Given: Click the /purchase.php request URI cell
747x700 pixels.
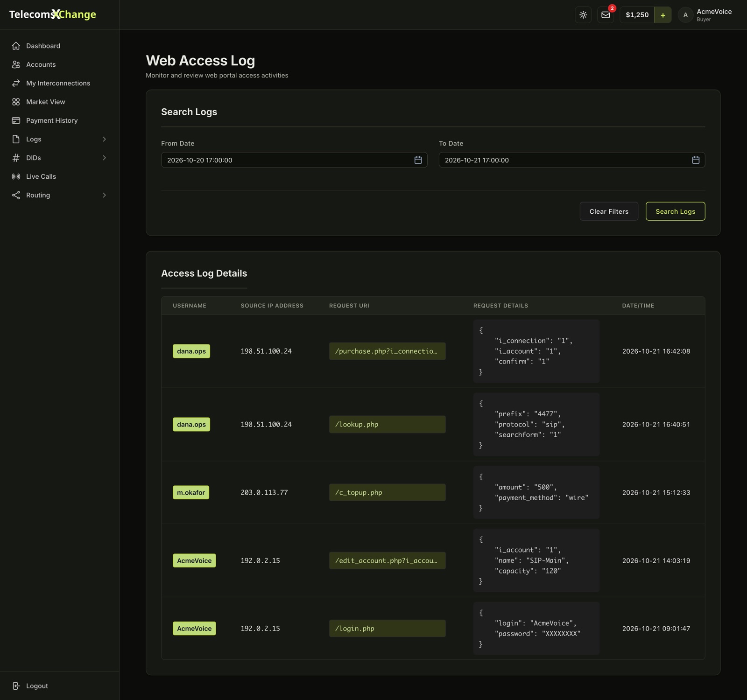Looking at the screenshot, I should (x=387, y=351).
